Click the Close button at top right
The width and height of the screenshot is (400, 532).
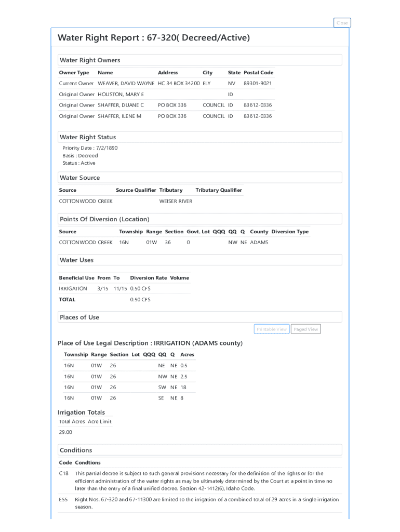point(342,23)
